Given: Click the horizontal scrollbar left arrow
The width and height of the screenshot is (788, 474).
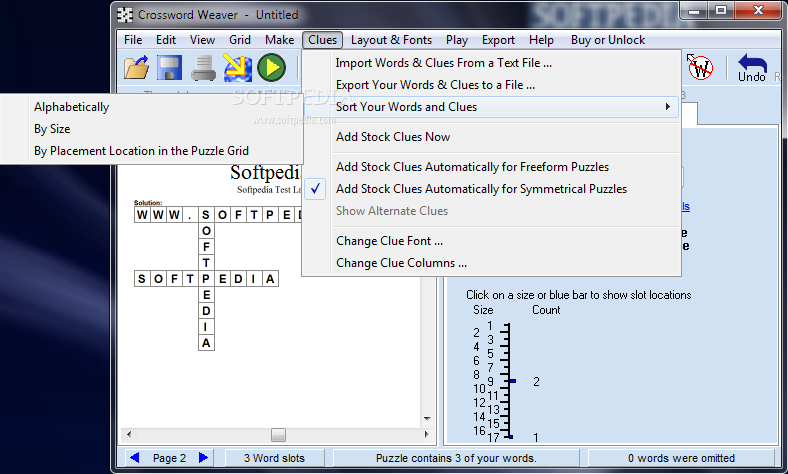Looking at the screenshot, I should tap(129, 434).
